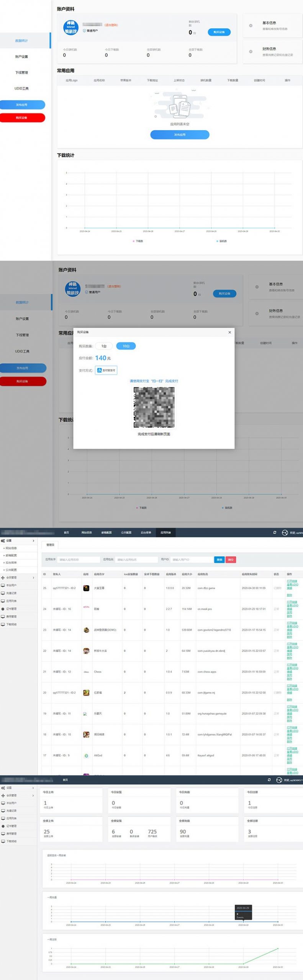Click 亿家福 app icon in row 20
303x980 pixels.
(x=86, y=693)
